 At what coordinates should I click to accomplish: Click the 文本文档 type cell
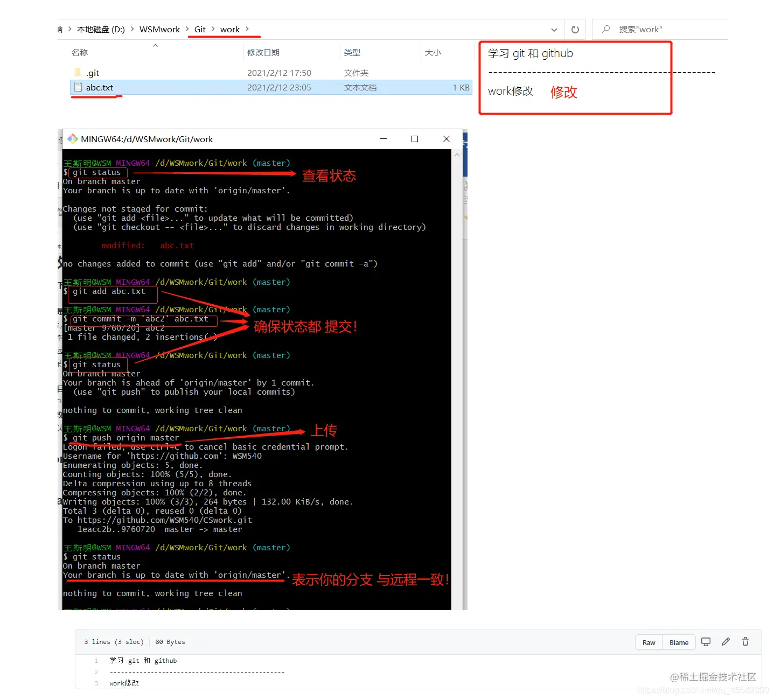pos(360,87)
